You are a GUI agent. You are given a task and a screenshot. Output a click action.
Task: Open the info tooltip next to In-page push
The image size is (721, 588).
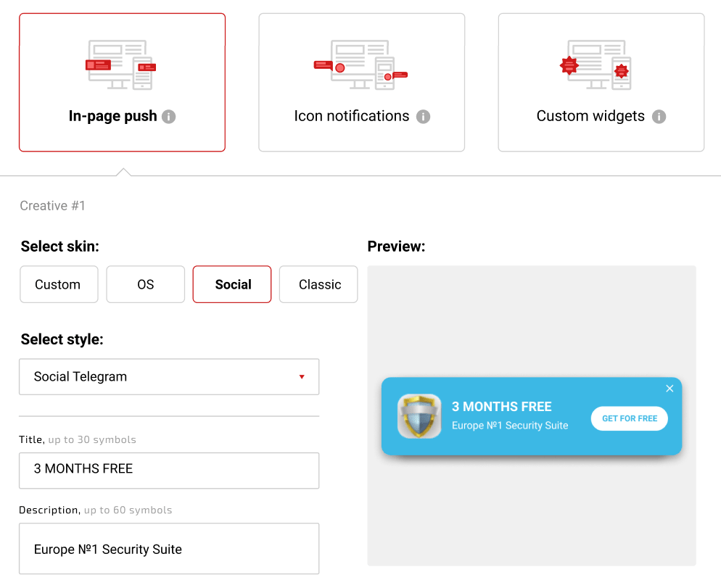[x=168, y=117]
